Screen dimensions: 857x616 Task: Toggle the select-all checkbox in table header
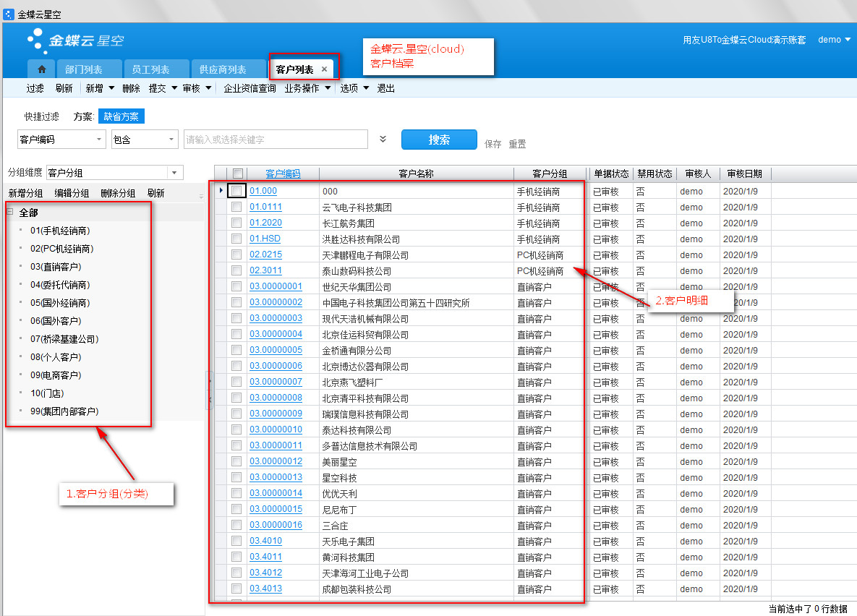pyautogui.click(x=237, y=174)
